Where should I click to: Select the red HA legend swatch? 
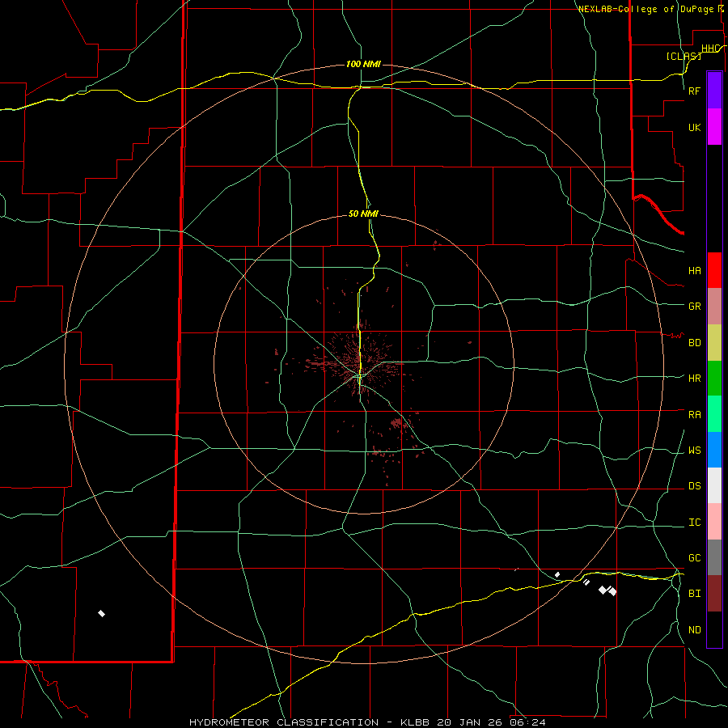click(714, 270)
